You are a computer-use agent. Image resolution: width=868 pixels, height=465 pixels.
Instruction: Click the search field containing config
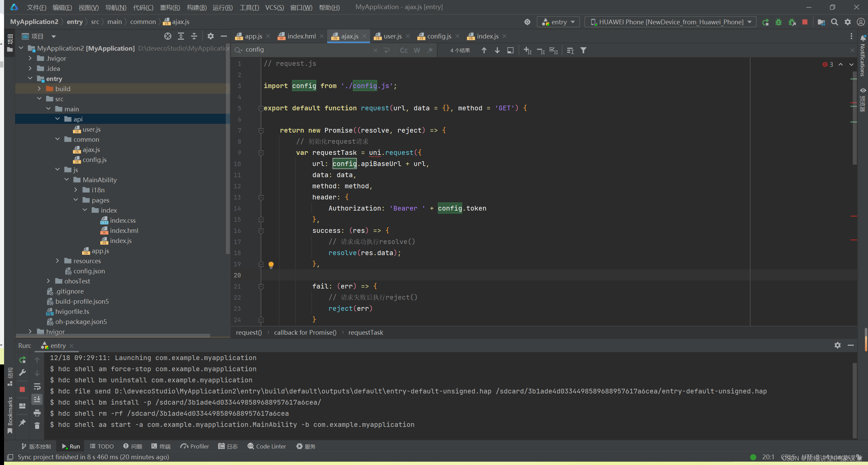pos(307,50)
